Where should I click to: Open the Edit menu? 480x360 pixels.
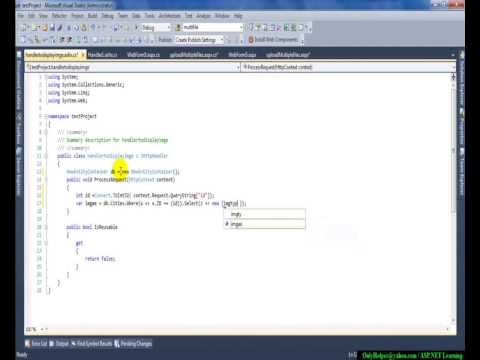31,16
